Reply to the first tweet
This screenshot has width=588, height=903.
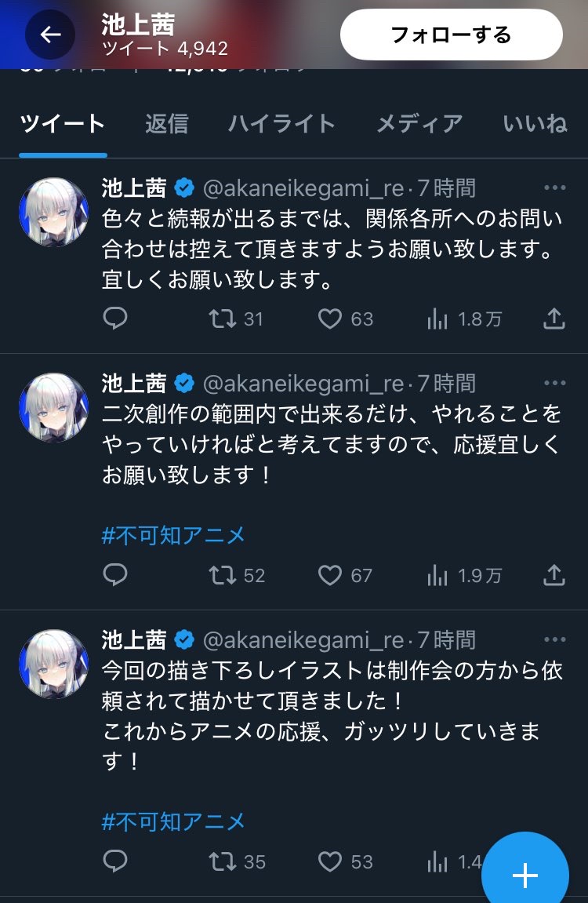tap(115, 319)
